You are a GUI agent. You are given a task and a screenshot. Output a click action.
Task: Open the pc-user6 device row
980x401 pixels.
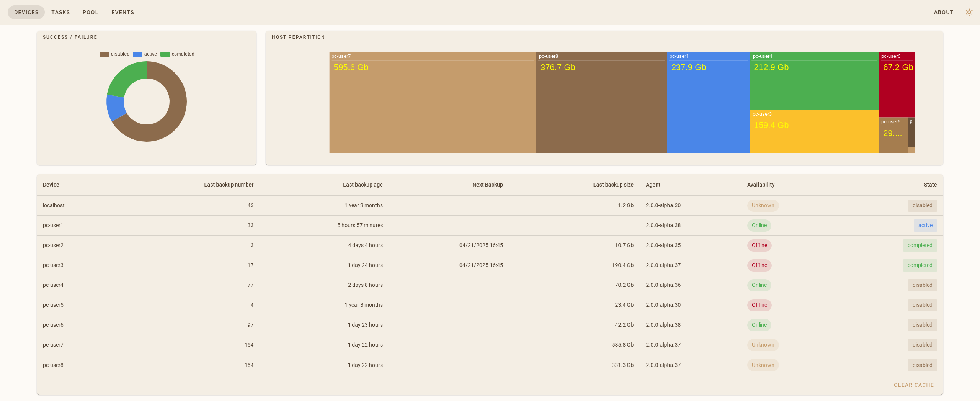pos(490,325)
